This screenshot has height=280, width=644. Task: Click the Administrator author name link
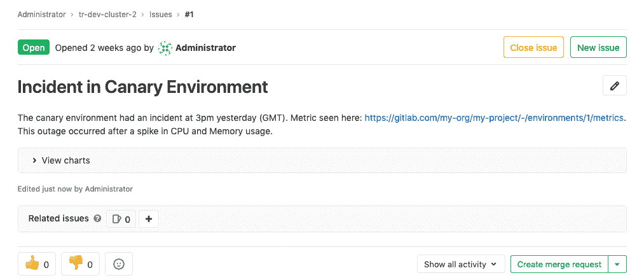click(205, 48)
